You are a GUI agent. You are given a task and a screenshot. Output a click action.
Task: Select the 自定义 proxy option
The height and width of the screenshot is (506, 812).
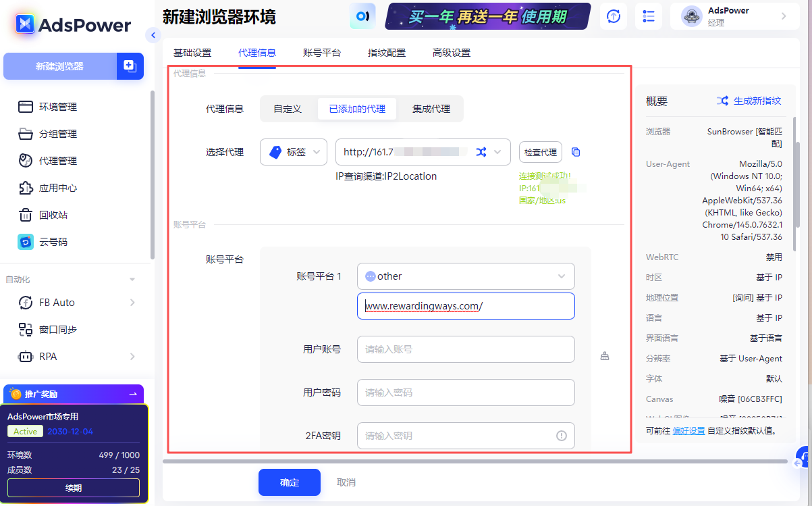tap(288, 108)
